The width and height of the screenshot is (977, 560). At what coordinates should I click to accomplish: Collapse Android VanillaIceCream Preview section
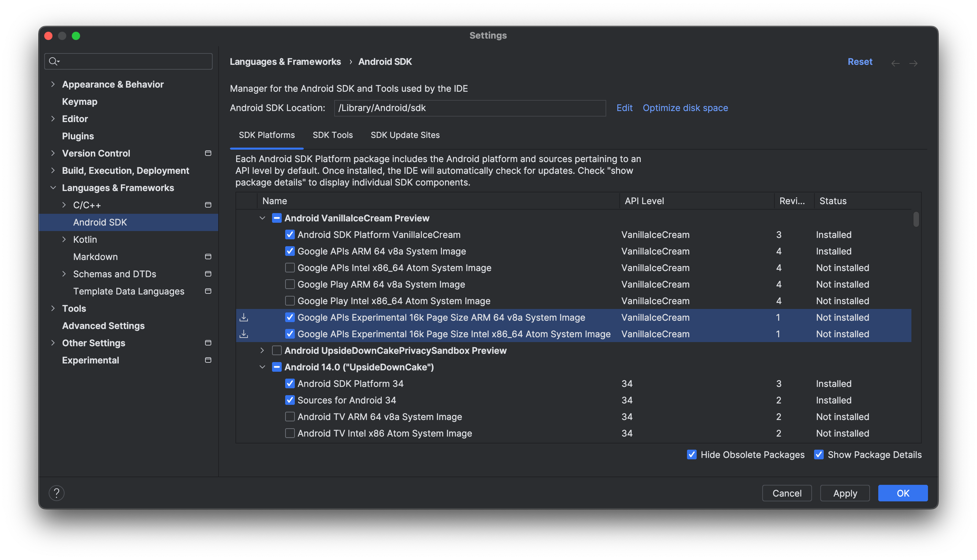click(x=262, y=218)
